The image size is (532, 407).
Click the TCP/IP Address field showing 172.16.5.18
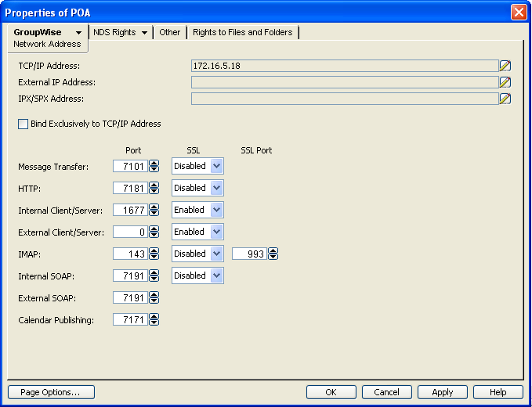(345, 66)
